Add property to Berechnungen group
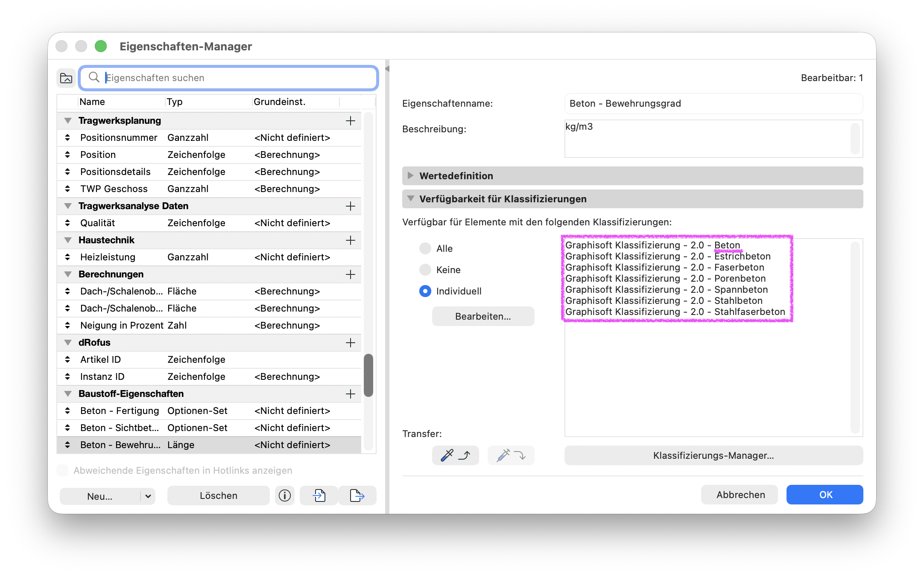 [351, 274]
